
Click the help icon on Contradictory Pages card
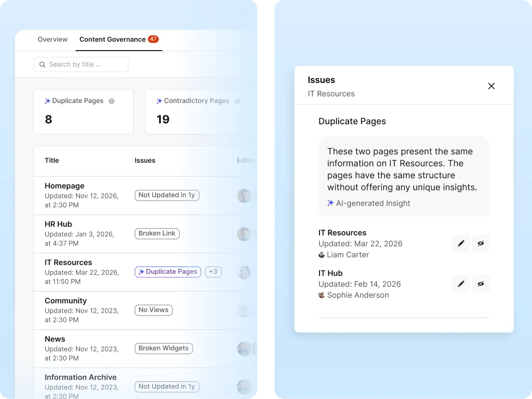tap(237, 101)
